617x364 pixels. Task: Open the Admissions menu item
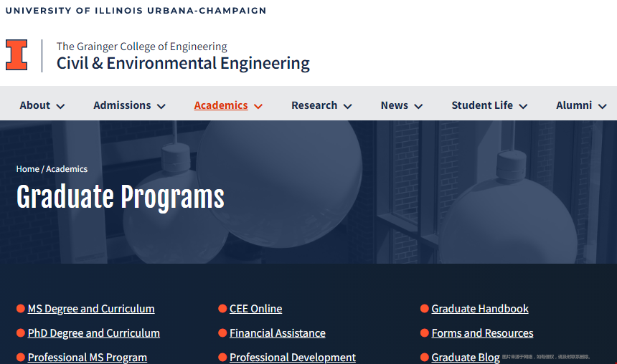click(122, 105)
